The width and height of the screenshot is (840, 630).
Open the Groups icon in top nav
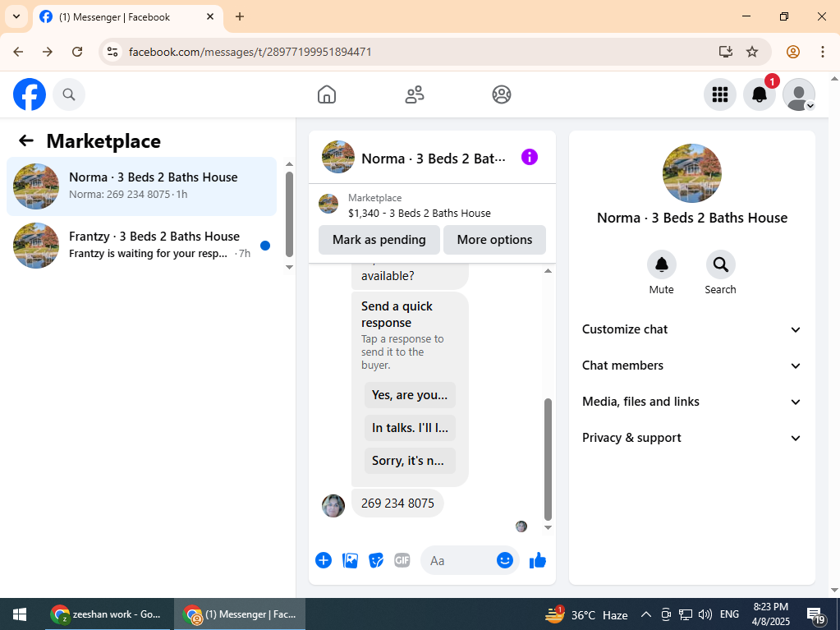click(502, 94)
